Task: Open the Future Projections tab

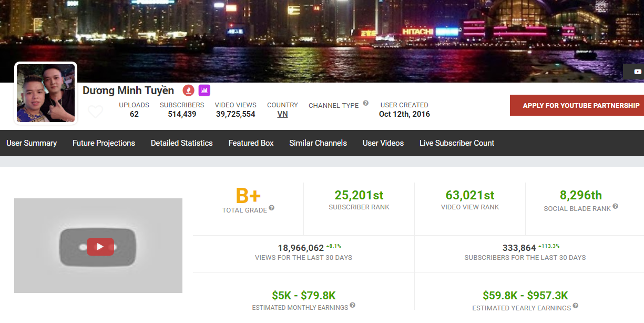Action: (x=104, y=143)
